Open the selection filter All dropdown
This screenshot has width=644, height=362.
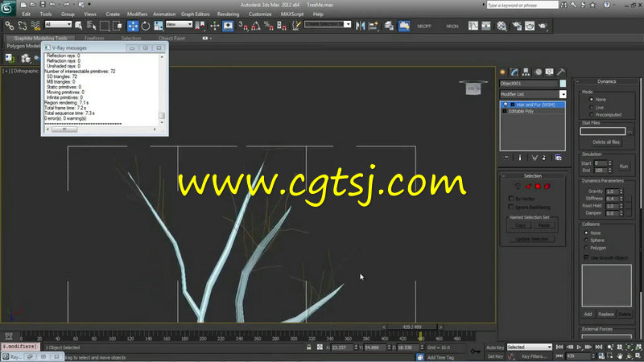click(x=58, y=24)
